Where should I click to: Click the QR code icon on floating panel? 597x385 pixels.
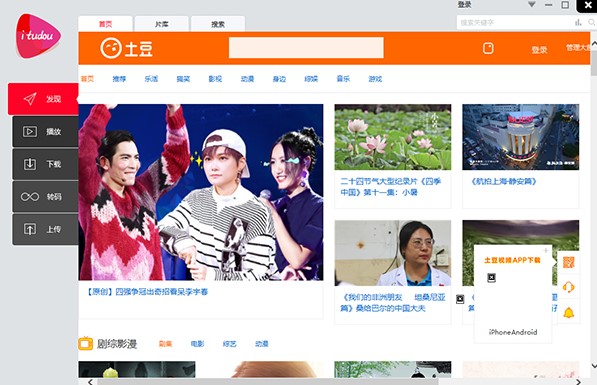coord(568,262)
